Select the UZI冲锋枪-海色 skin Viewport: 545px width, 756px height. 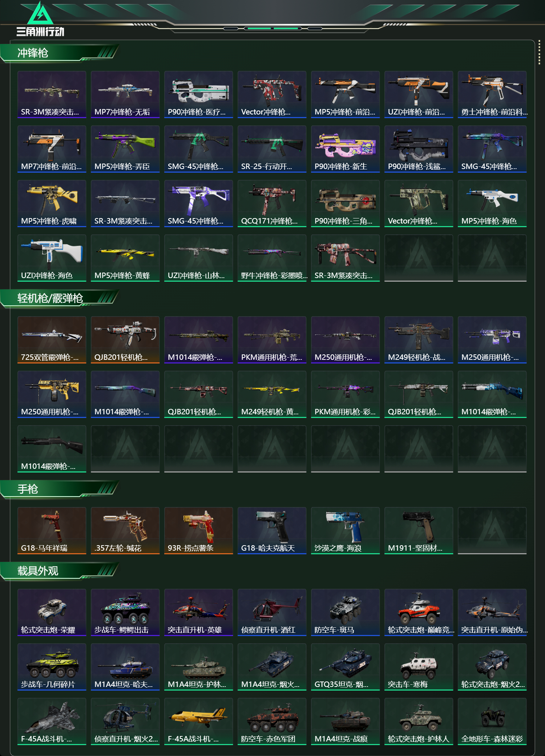click(52, 258)
